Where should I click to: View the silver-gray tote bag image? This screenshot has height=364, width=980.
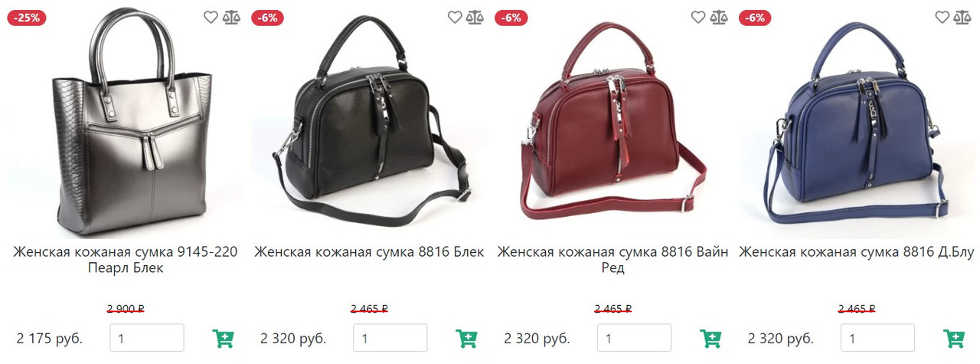(x=126, y=123)
